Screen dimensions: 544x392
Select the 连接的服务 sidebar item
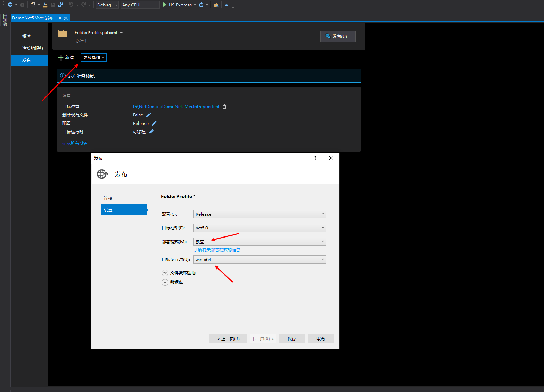pyautogui.click(x=32, y=48)
